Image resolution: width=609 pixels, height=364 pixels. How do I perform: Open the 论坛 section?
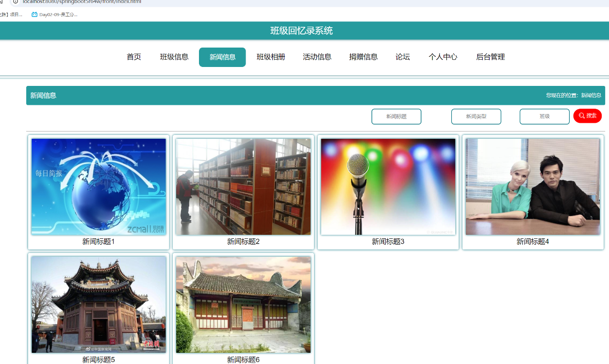(x=402, y=57)
